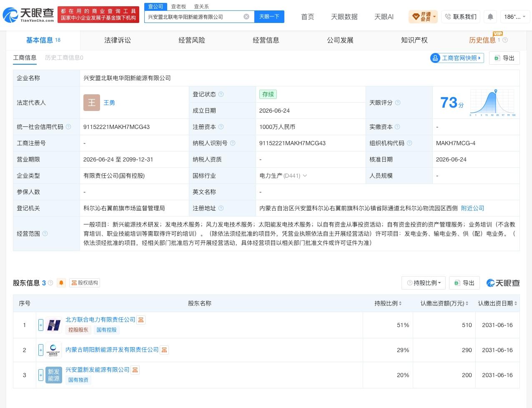Clear the company search field

coord(246,17)
